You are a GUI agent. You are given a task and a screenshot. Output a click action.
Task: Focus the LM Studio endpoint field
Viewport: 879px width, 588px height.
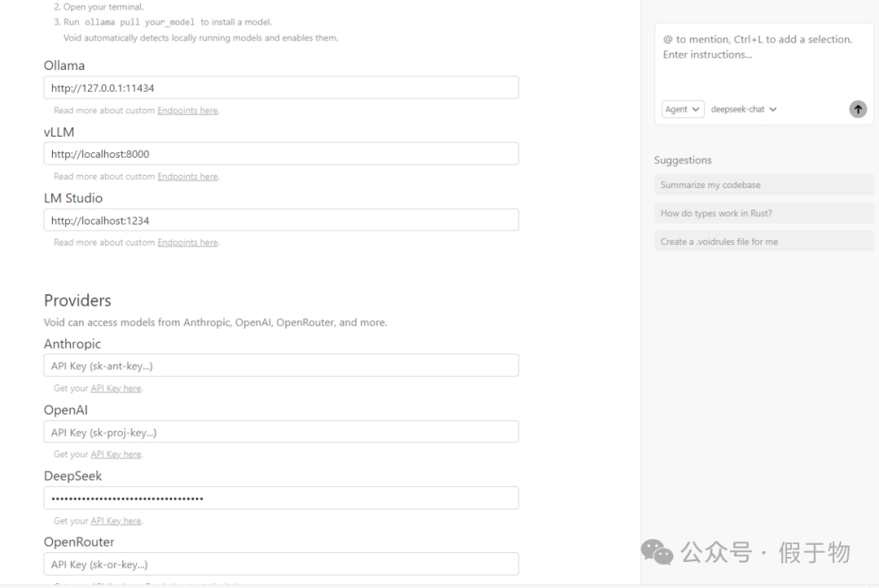point(282,220)
